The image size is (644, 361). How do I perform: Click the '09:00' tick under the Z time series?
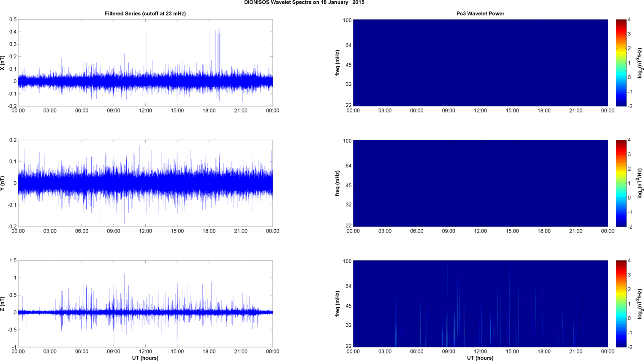click(x=114, y=352)
